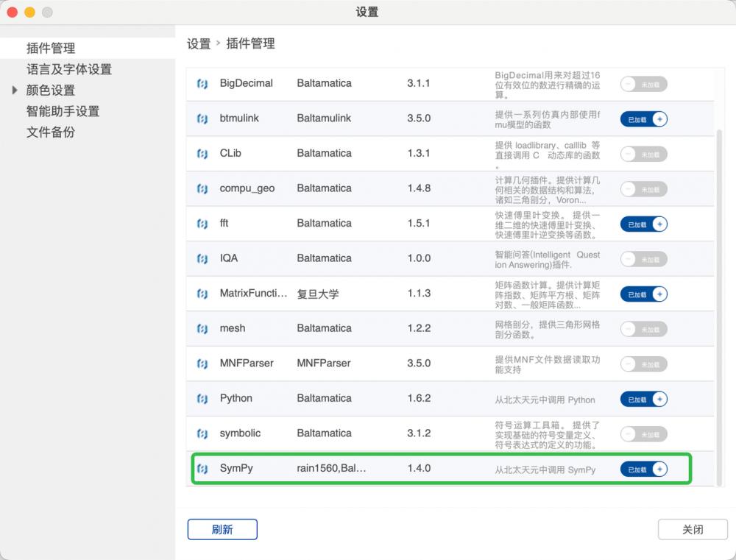Screen dimensions: 736x560
Task: Click the 刷新 button
Action: point(222,529)
